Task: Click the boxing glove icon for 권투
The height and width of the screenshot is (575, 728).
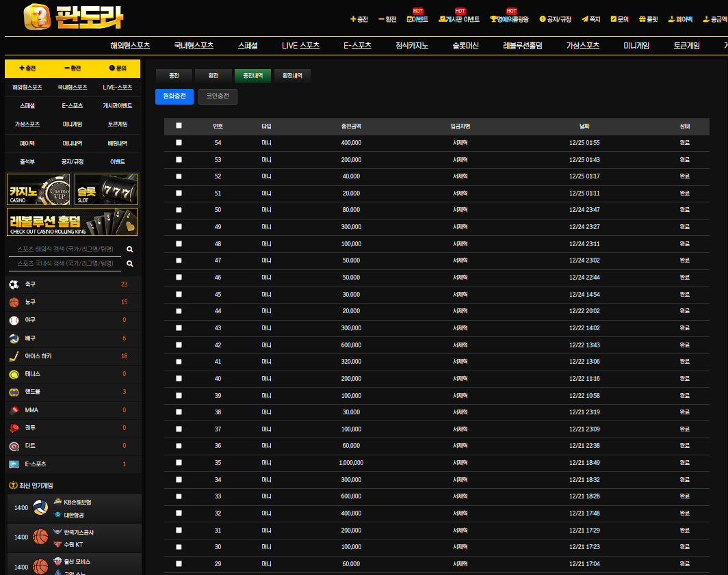Action: 14,428
